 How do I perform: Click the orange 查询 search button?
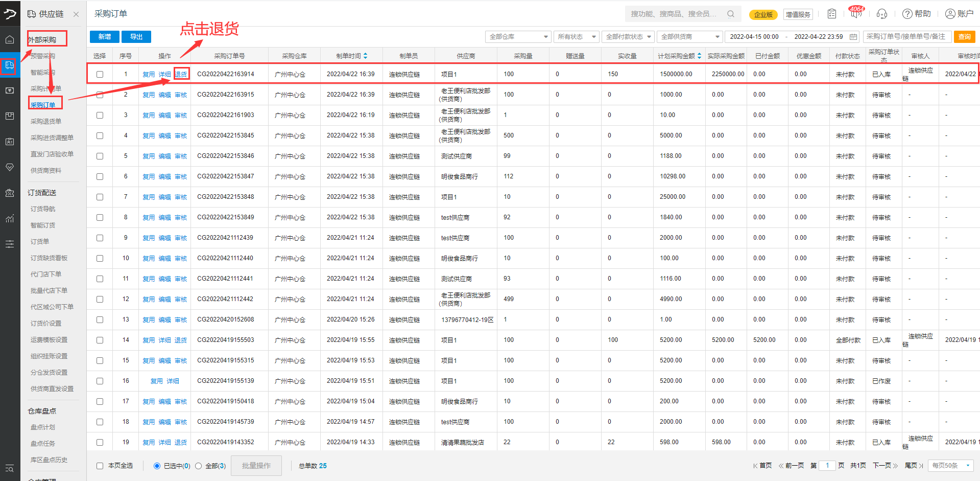tap(965, 37)
